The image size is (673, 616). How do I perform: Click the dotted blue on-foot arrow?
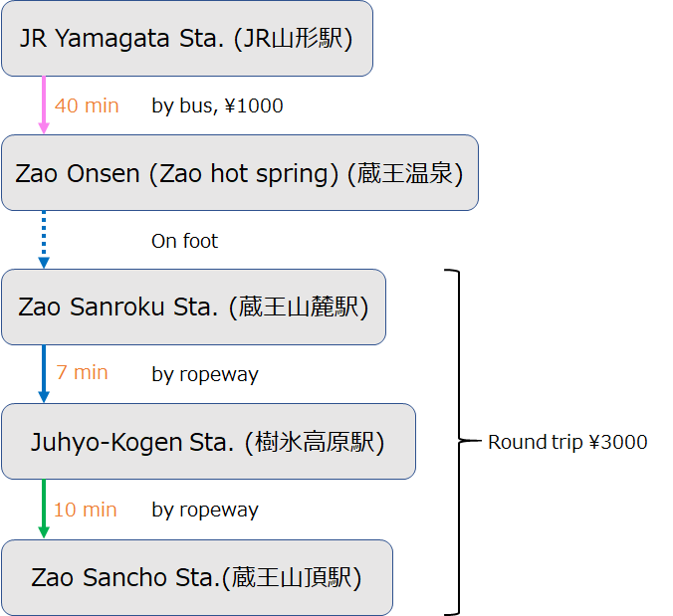point(44,240)
